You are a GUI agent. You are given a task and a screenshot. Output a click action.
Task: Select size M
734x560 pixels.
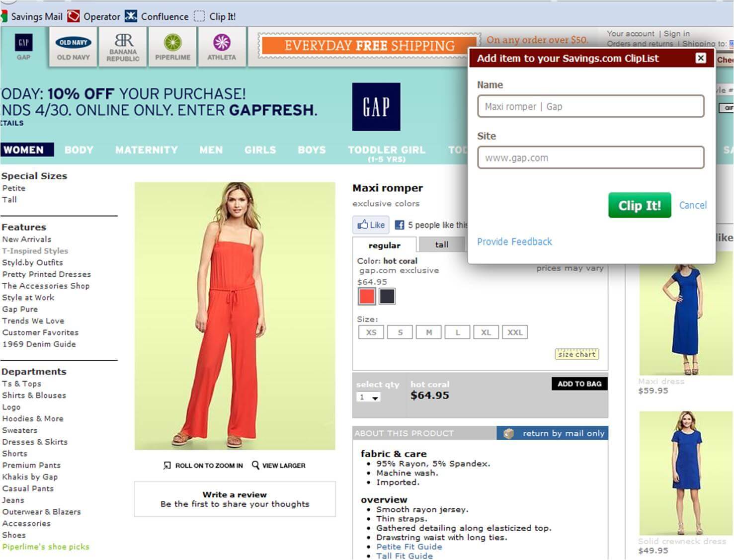click(429, 332)
